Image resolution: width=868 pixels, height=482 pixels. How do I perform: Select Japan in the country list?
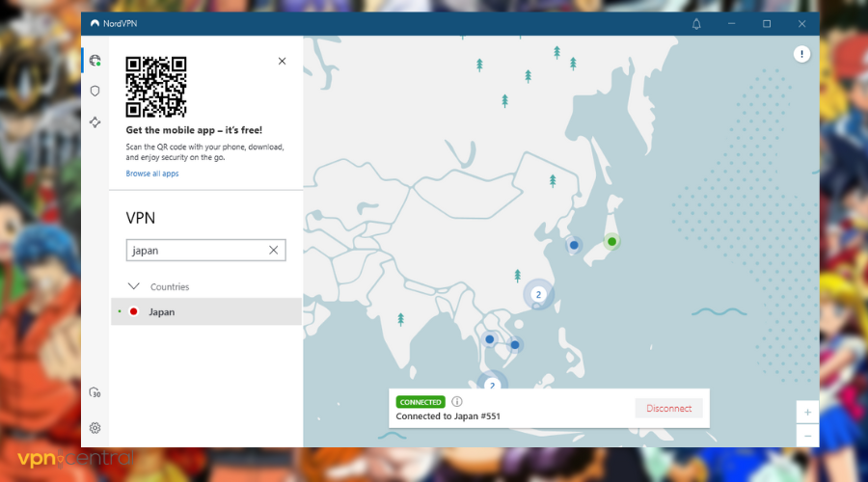206,311
